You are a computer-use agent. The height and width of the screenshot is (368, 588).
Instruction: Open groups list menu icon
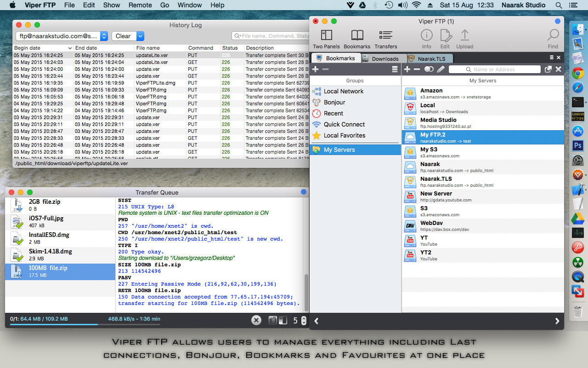395,69
